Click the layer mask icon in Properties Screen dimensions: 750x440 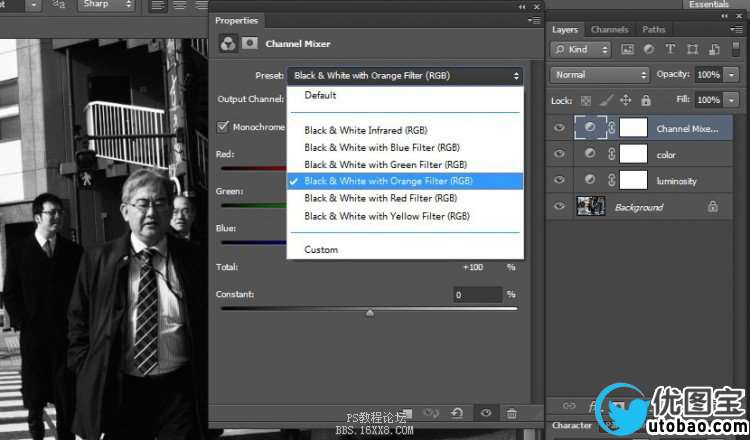[249, 44]
